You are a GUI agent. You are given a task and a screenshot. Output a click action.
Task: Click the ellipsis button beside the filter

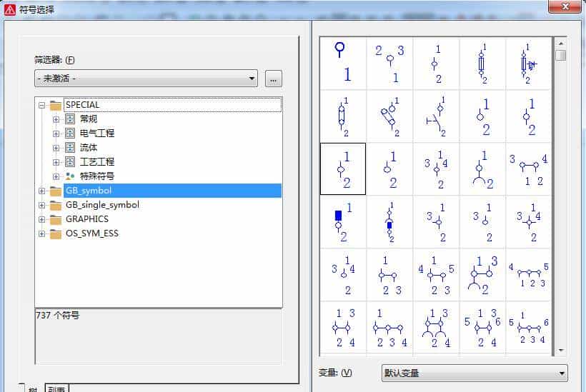coord(274,79)
